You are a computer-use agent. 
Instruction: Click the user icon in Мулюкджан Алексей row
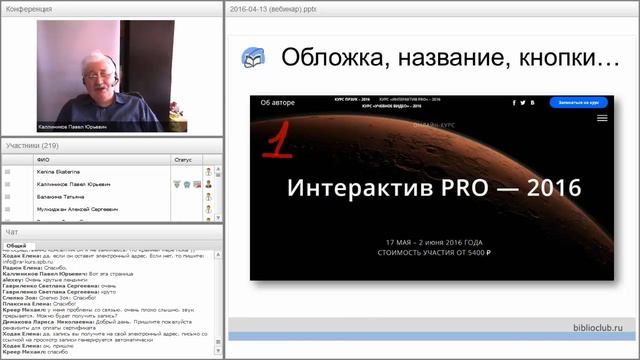click(209, 209)
